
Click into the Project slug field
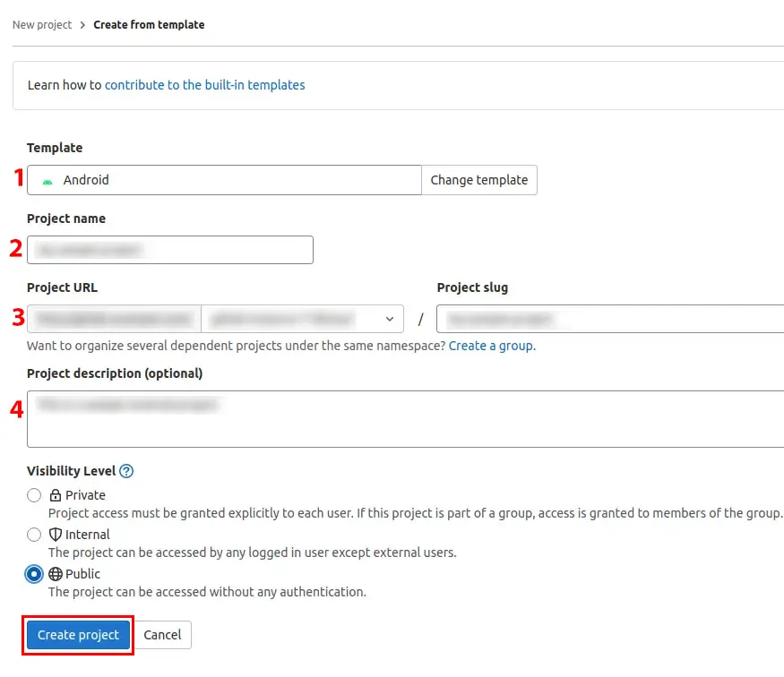tap(609, 319)
